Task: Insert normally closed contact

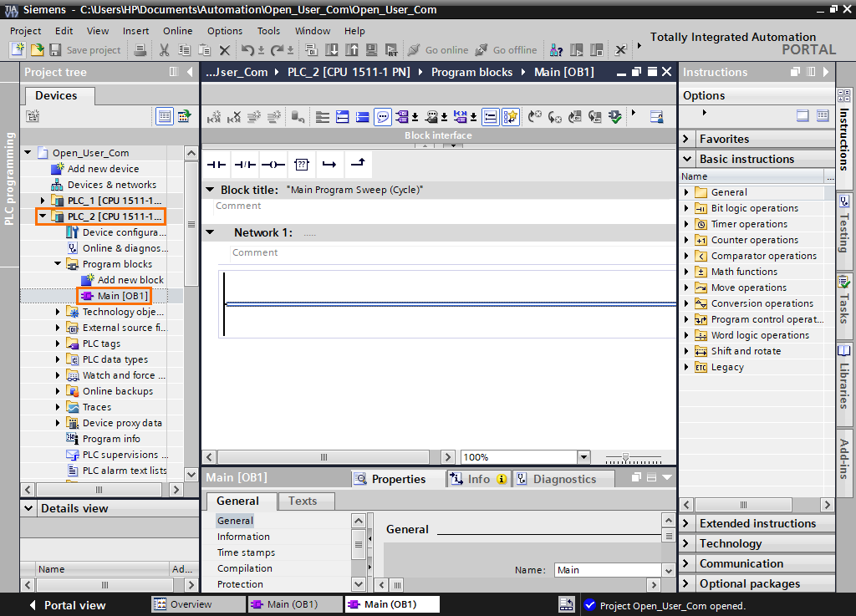Action: (x=245, y=164)
